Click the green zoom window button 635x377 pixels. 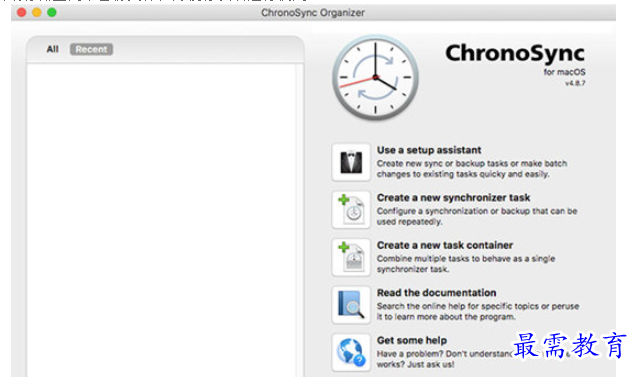pyautogui.click(x=52, y=12)
